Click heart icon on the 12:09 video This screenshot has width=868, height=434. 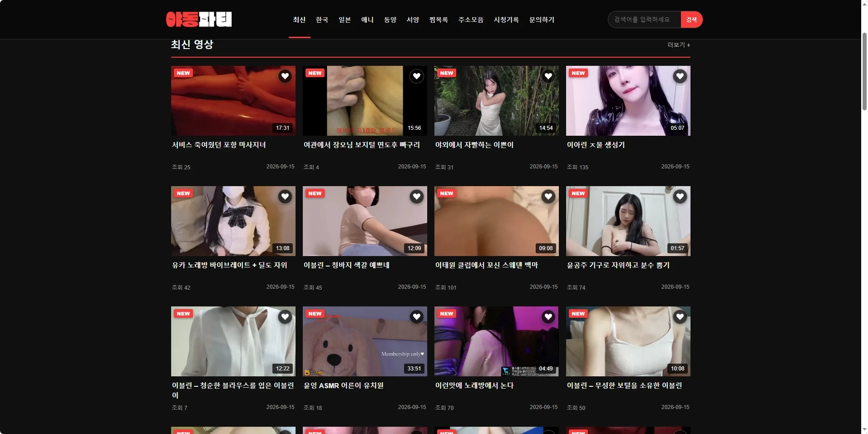click(x=417, y=197)
